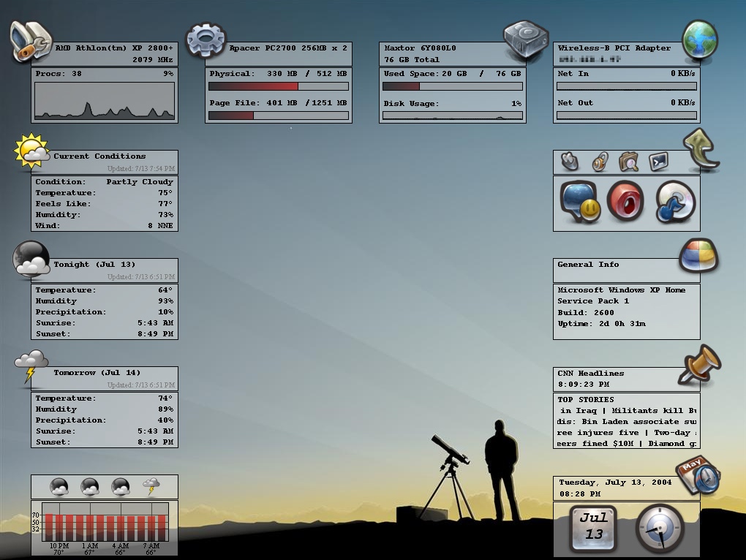Viewport: 746px width, 560px height.
Task: Click the 'Tomorrow (Jul 14)' heading
Action: pos(97,372)
